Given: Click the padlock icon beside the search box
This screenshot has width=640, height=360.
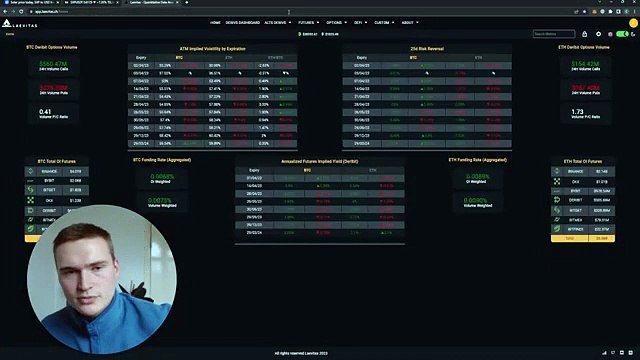Looking at the screenshot, I should pyautogui.click(x=584, y=34).
